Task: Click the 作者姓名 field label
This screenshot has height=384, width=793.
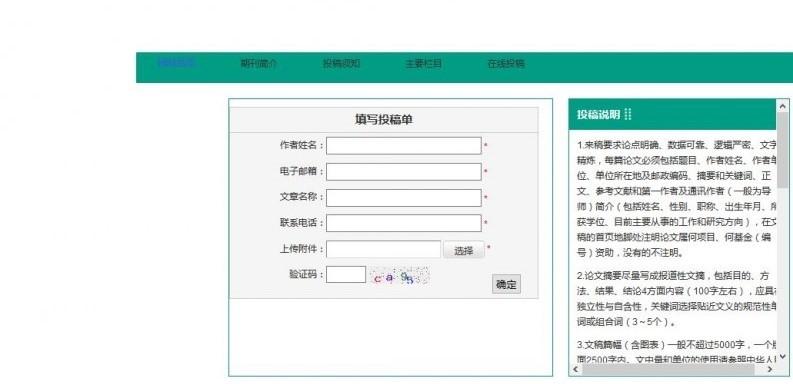Action: [x=301, y=145]
